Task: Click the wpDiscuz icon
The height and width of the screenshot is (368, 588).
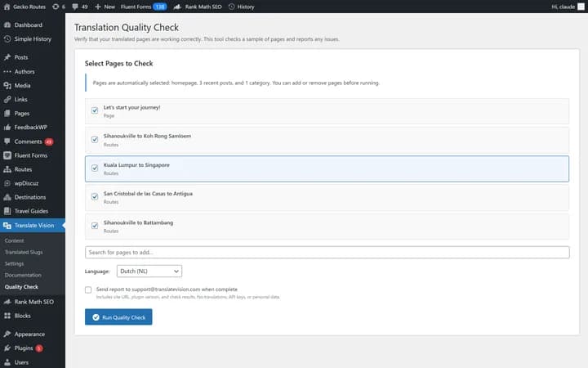Action: coord(7,183)
